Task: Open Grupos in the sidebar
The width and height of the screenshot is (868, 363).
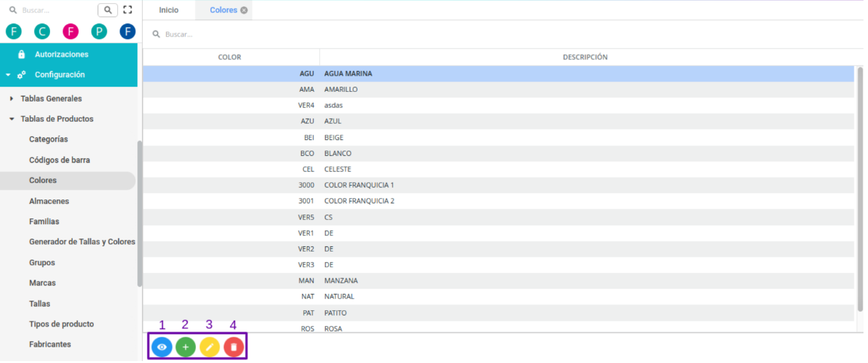Action: point(42,263)
